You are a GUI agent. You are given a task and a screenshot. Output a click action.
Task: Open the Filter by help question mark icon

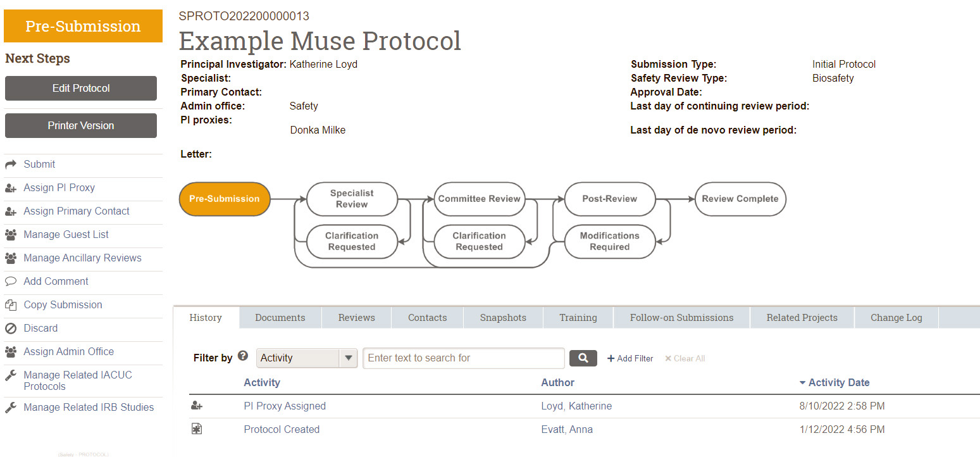(243, 356)
